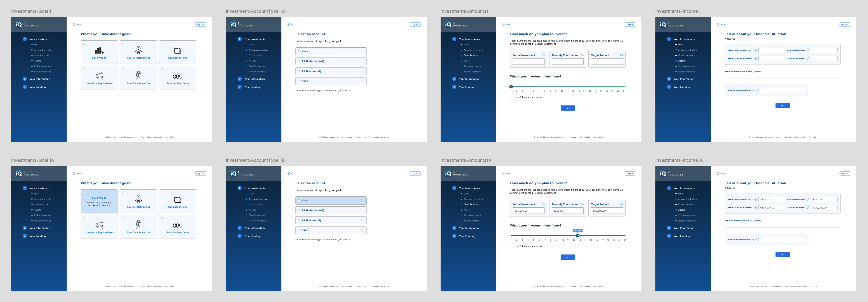Click the 15 years slider handle in Investments-Amounts1A

[578, 236]
